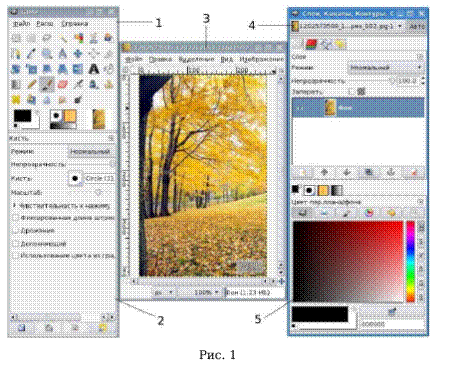
Task: Open Режим dropdown in Layers panel
Action: (x=386, y=68)
